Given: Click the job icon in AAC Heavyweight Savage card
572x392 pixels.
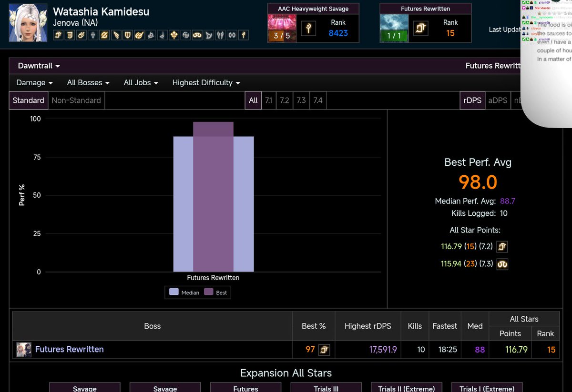Looking at the screenshot, I should (x=308, y=29).
